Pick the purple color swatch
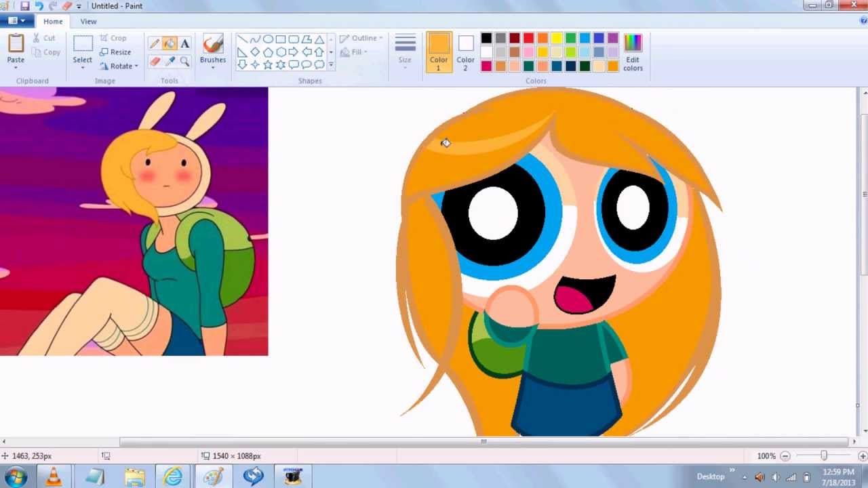The height and width of the screenshot is (488, 868). [x=613, y=39]
